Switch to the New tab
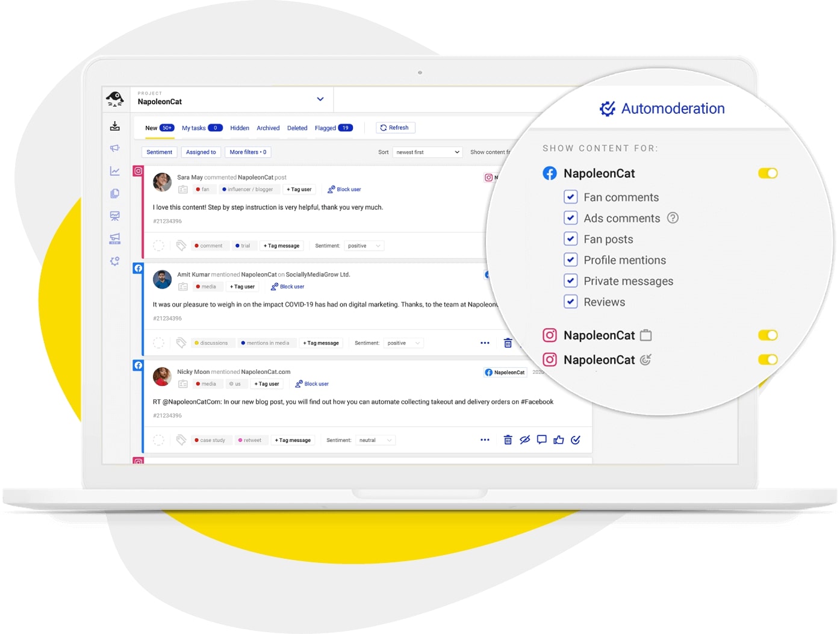Screen dimensions: 840x634 tap(160, 128)
